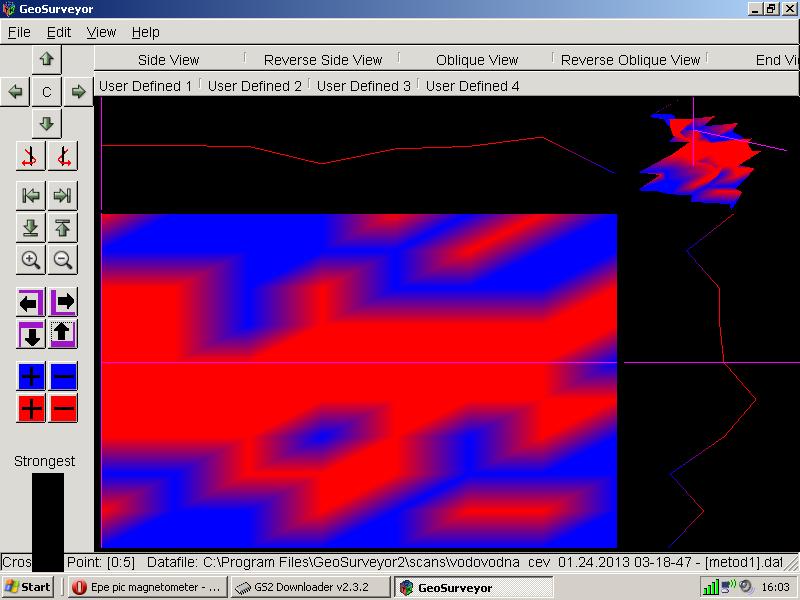This screenshot has height=600, width=800.
Task: Switch to Side View
Action: click(168, 60)
